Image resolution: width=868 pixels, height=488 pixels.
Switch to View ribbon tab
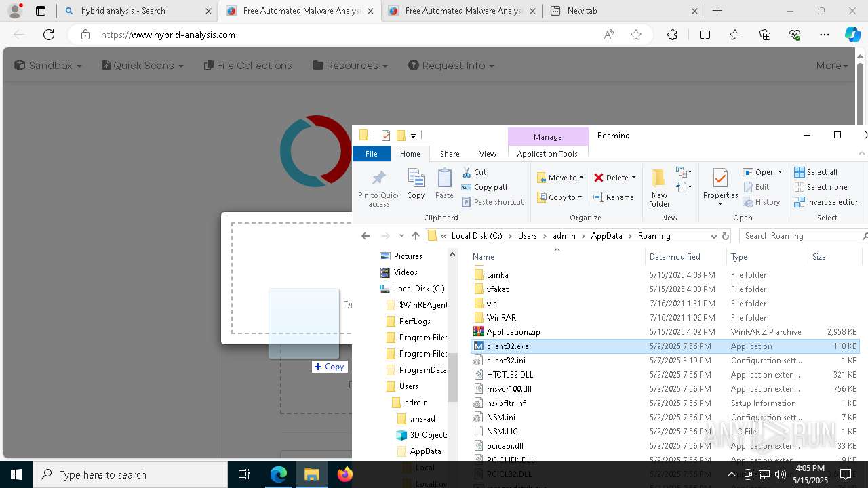pyautogui.click(x=488, y=154)
